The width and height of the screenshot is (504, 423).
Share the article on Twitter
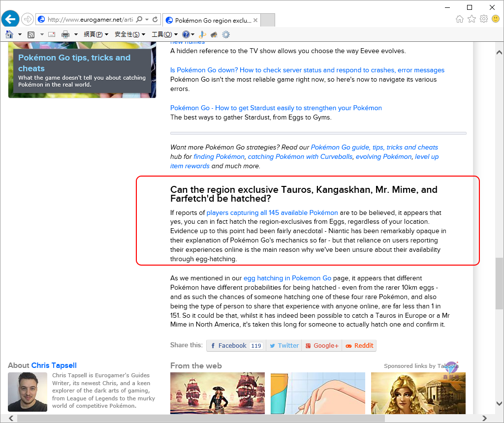tap(284, 346)
